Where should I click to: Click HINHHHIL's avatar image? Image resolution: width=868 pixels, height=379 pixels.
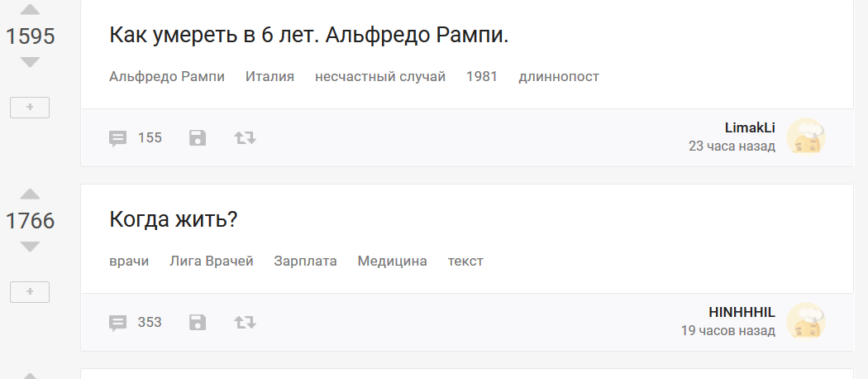(x=805, y=322)
